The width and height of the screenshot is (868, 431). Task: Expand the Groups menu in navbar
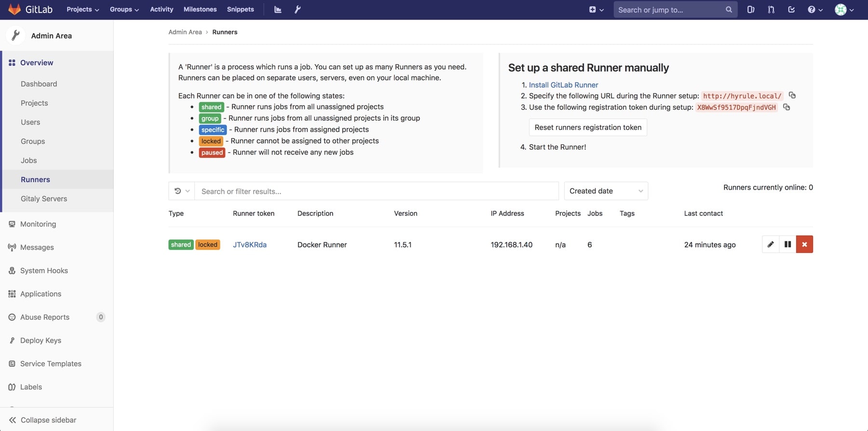tap(124, 10)
